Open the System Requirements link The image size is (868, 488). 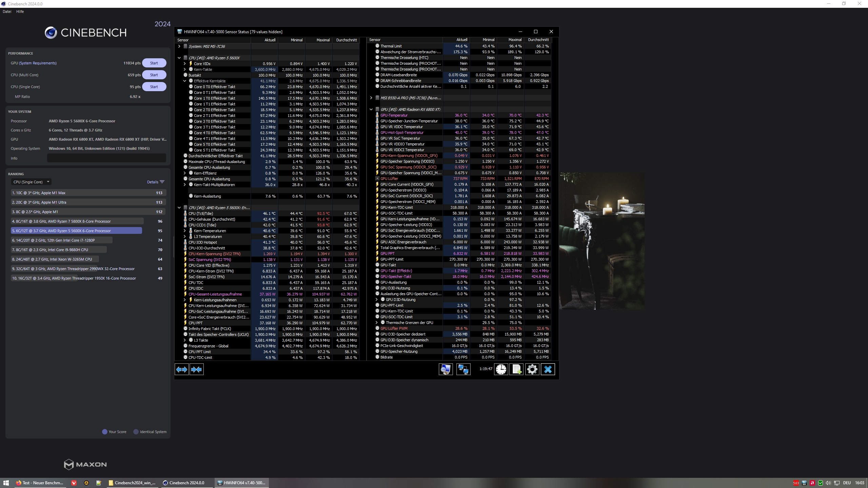tap(38, 63)
